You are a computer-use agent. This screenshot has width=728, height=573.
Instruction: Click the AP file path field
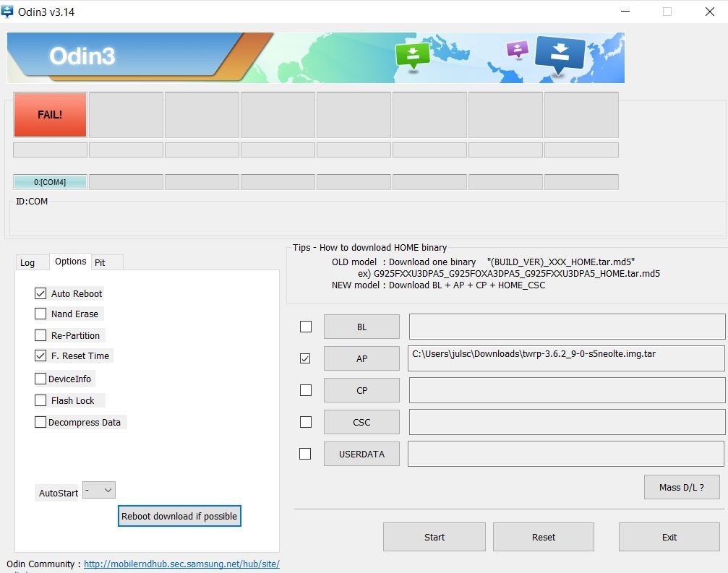pos(566,358)
